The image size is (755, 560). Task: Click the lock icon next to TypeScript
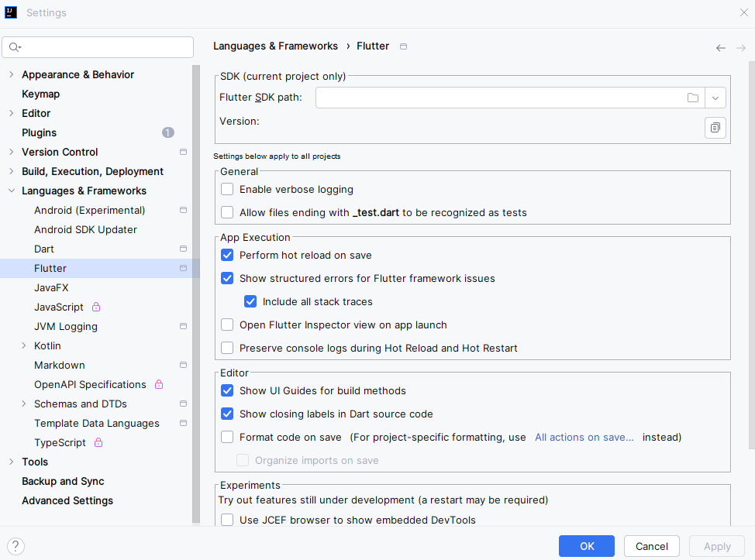click(98, 442)
